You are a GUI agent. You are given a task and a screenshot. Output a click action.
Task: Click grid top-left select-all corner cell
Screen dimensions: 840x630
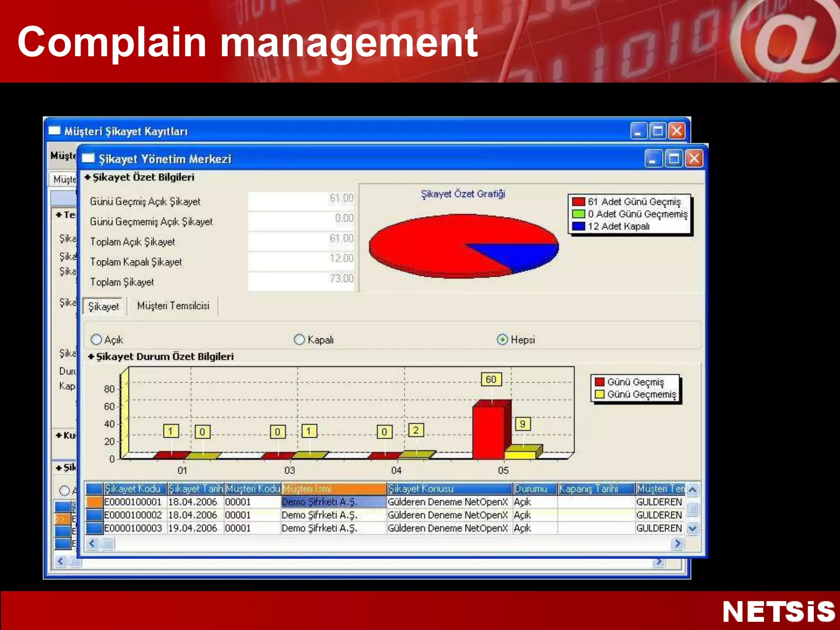(x=94, y=488)
